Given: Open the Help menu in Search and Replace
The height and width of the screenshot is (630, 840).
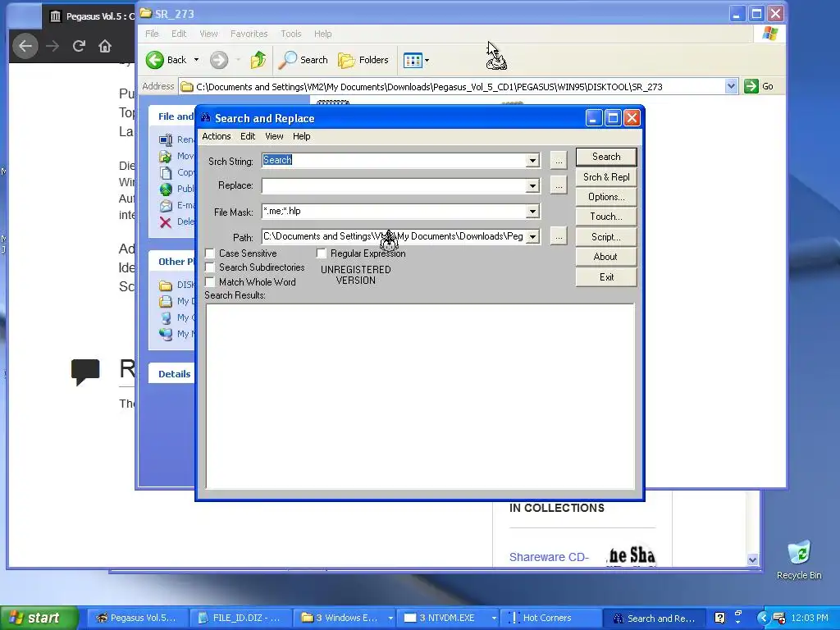Looking at the screenshot, I should click(302, 136).
